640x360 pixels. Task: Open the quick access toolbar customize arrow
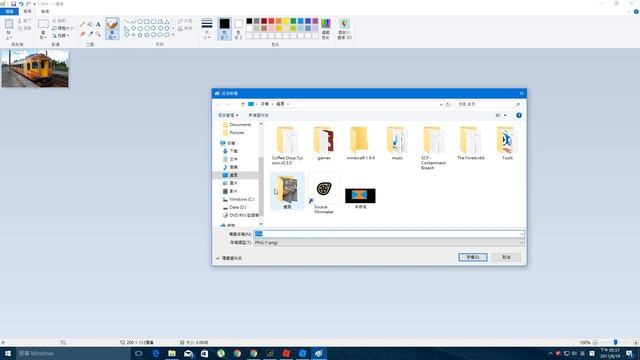34,4
